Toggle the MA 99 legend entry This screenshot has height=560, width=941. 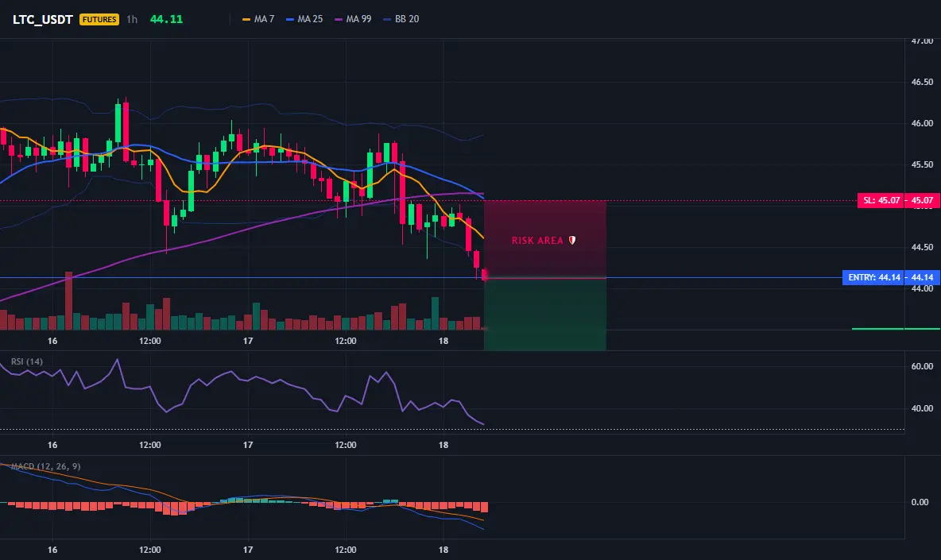tap(353, 19)
